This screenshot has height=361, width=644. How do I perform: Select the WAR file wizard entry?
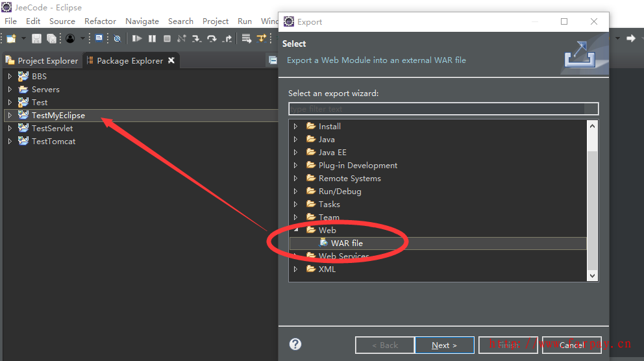(347, 243)
